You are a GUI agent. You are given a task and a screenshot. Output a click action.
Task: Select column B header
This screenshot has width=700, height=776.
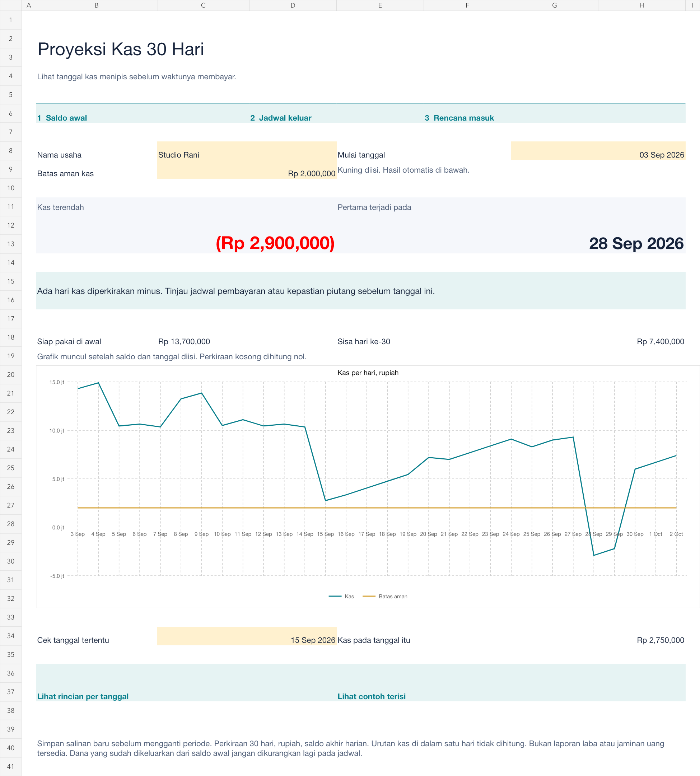(x=97, y=5)
